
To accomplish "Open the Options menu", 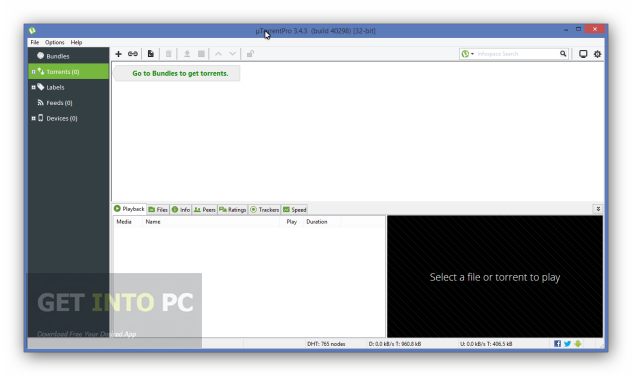I will pyautogui.click(x=54, y=42).
